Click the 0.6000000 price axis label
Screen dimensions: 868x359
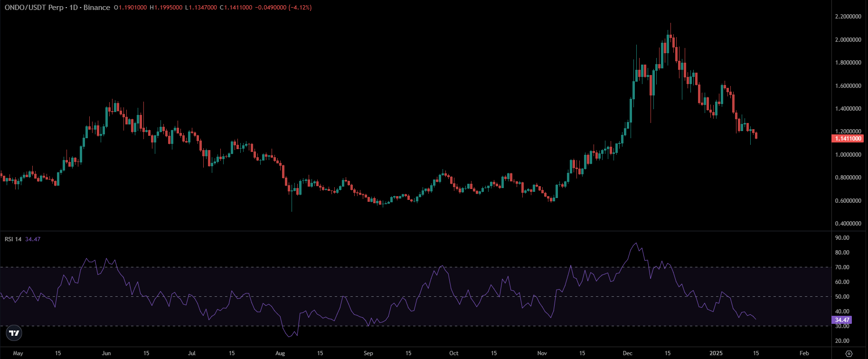click(848, 201)
